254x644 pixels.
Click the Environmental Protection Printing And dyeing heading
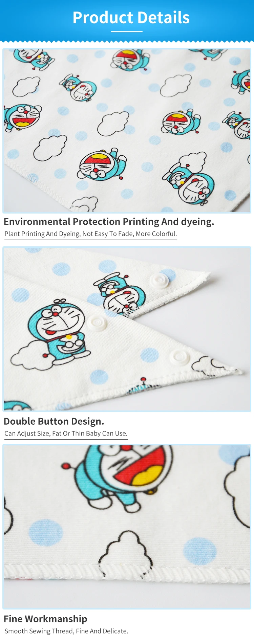(109, 222)
